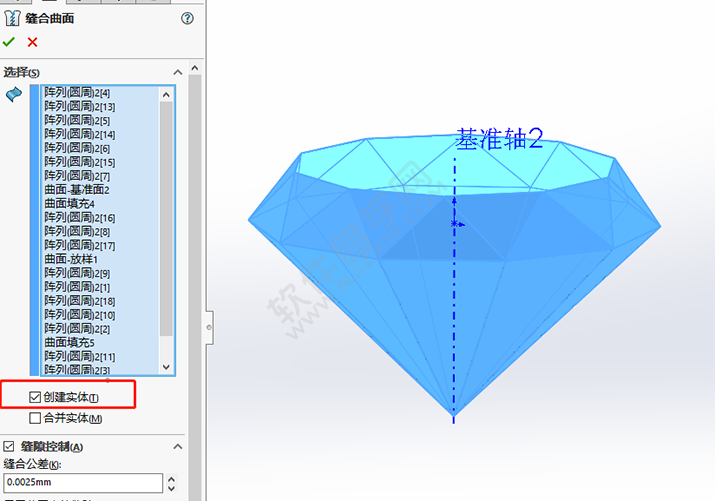This screenshot has height=501, width=715.
Task: Select 阵列(圆周)2[18] in the list
Action: (80, 301)
